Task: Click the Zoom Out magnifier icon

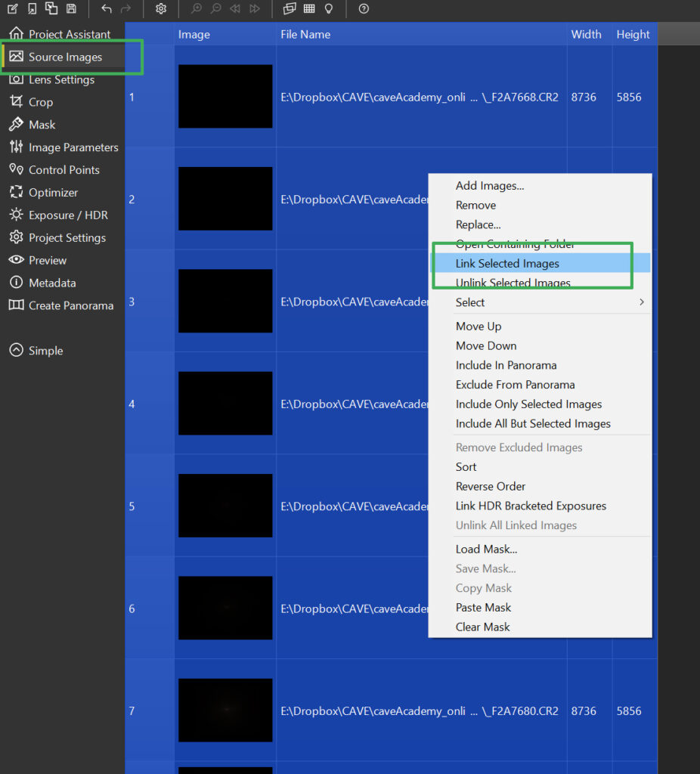Action: 215,8
